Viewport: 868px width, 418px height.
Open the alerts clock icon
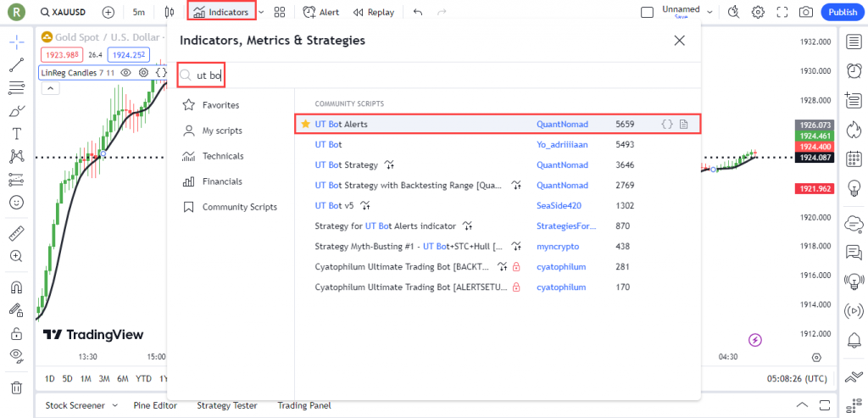pyautogui.click(x=854, y=70)
